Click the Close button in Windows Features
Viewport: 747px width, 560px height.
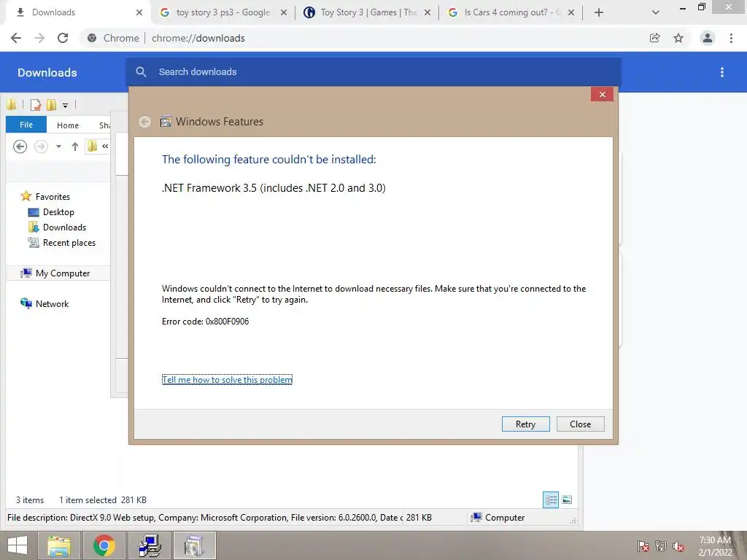click(x=580, y=424)
